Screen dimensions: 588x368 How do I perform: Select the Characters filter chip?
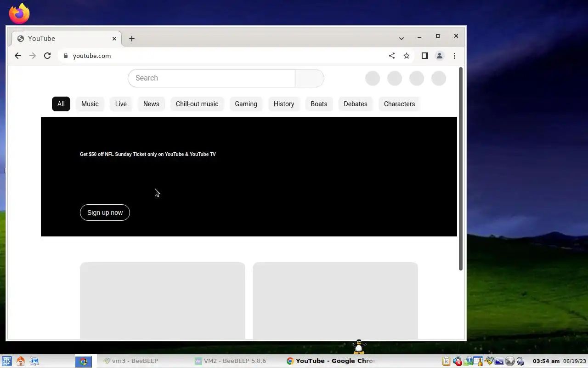[399, 104]
